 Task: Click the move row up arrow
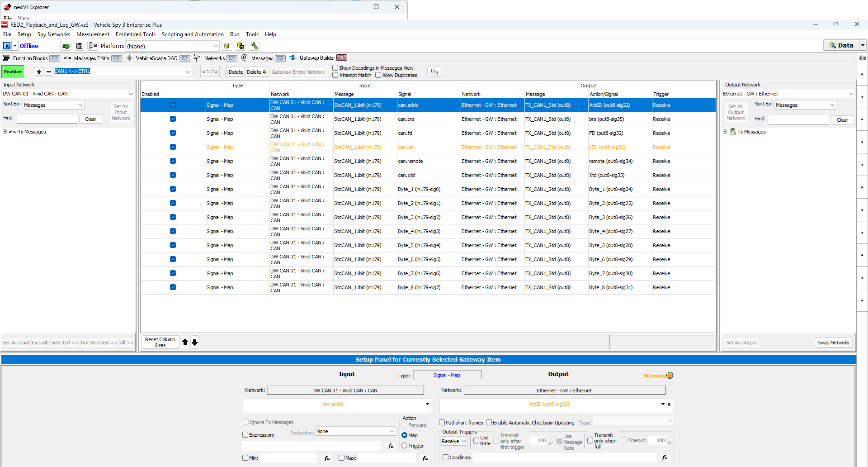(x=185, y=342)
